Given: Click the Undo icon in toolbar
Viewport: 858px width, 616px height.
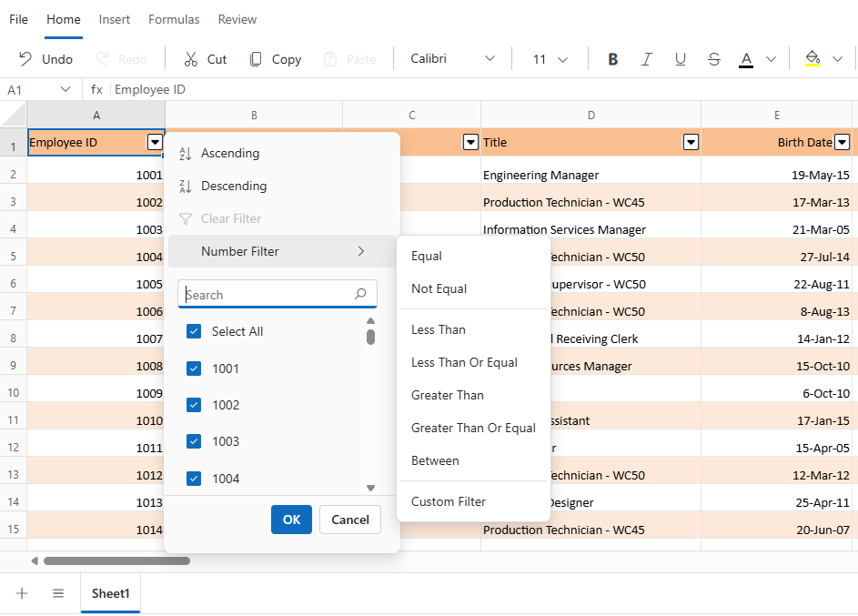Looking at the screenshot, I should (x=25, y=58).
